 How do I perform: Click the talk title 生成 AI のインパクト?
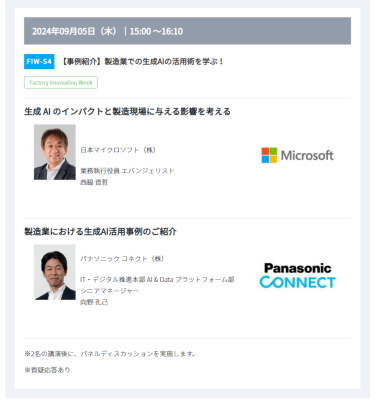(127, 111)
